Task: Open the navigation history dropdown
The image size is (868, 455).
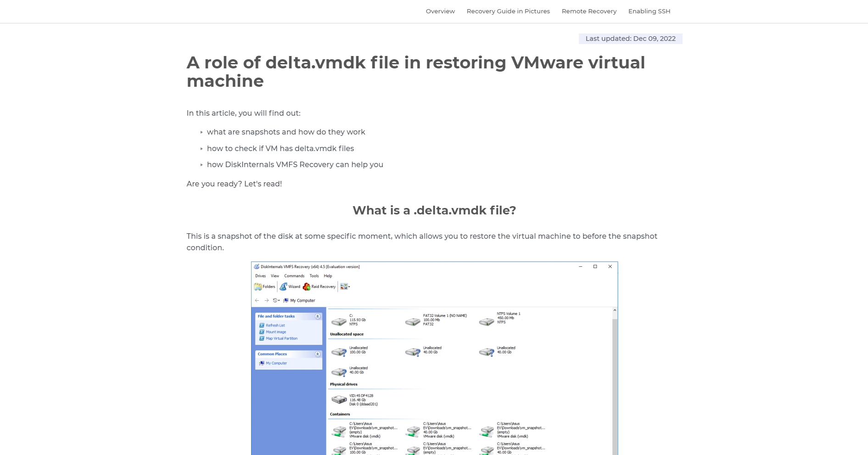Action: point(276,300)
